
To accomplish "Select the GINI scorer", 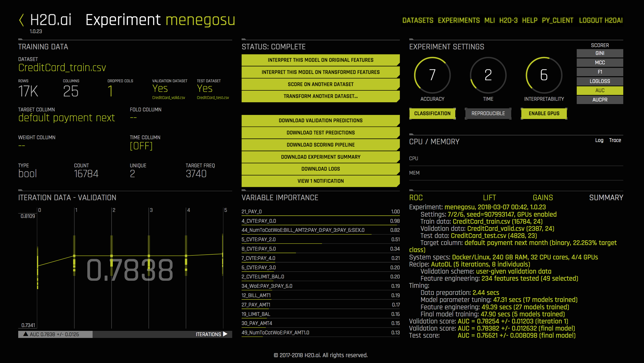I will tap(599, 53).
